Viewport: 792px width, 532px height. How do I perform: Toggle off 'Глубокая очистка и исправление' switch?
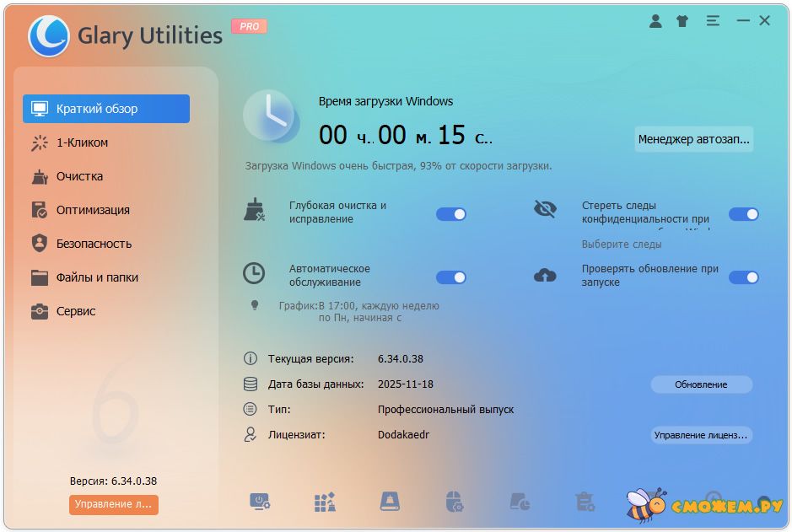451,214
